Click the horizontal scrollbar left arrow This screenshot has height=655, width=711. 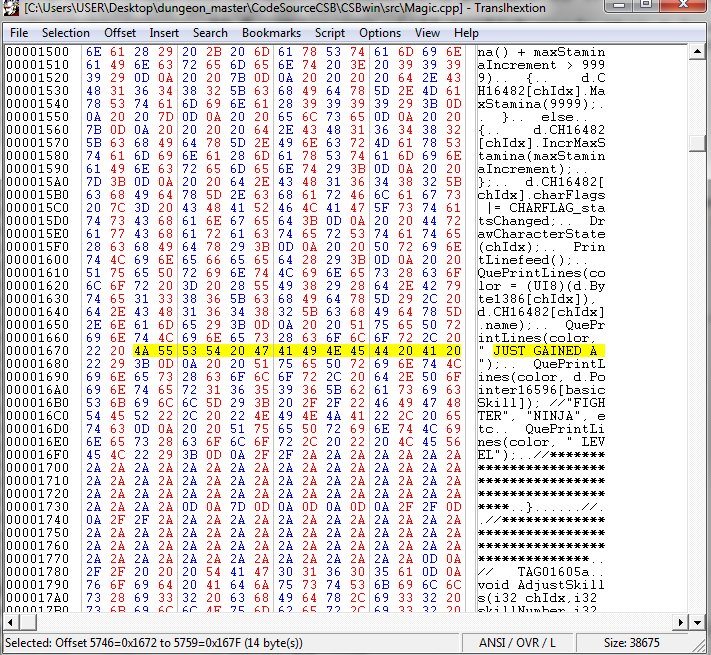11,622
